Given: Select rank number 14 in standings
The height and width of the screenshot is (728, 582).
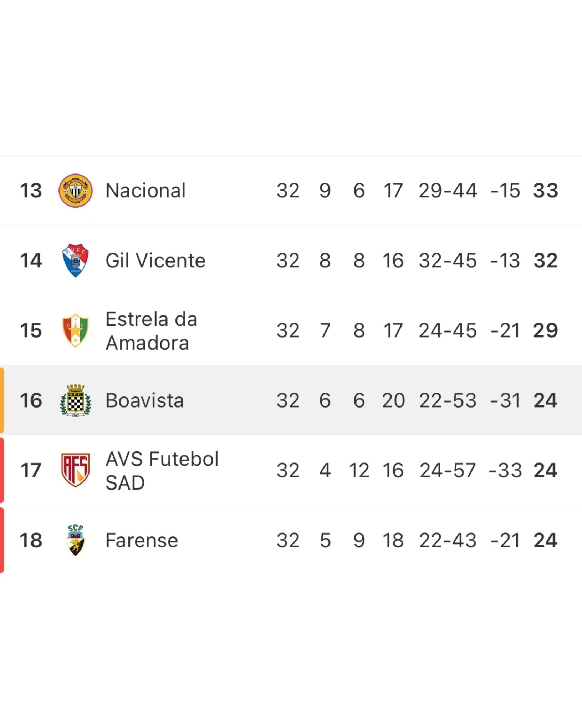Looking at the screenshot, I should (31, 261).
